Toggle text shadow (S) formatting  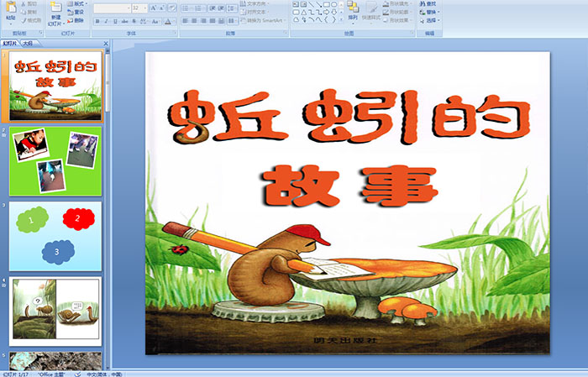(x=134, y=21)
